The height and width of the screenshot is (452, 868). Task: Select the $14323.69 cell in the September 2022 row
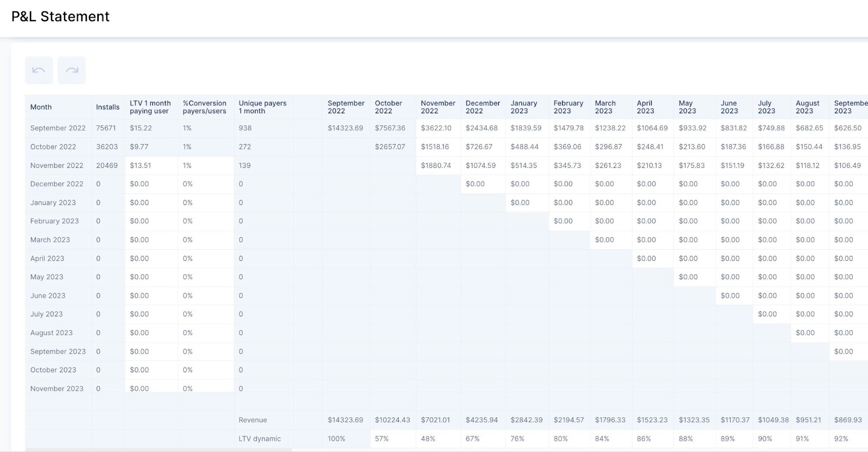pos(345,128)
